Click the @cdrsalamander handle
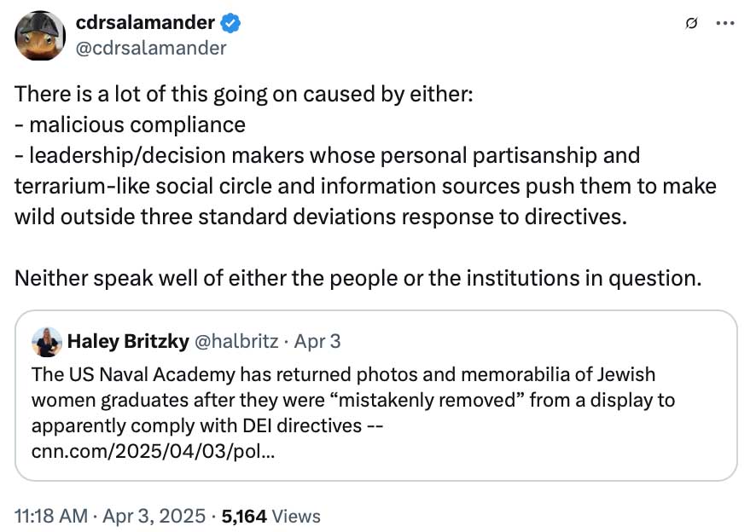This screenshot has width=756, height=532. coord(149,49)
